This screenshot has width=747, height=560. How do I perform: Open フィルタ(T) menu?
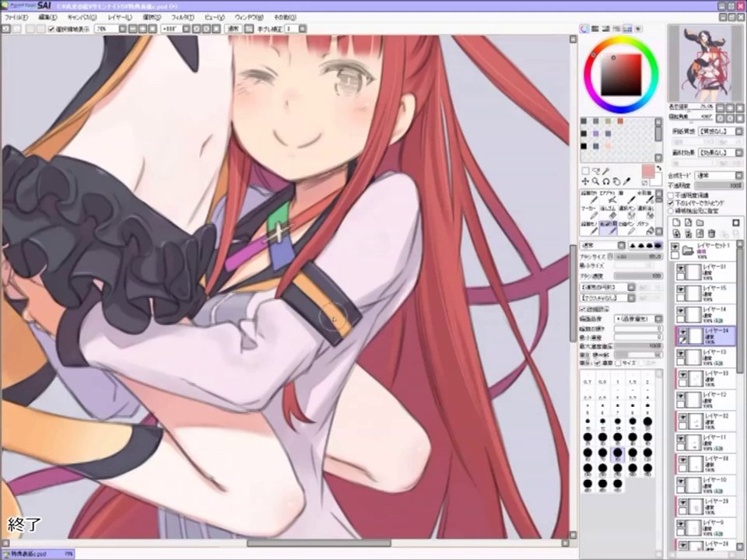coord(182,17)
